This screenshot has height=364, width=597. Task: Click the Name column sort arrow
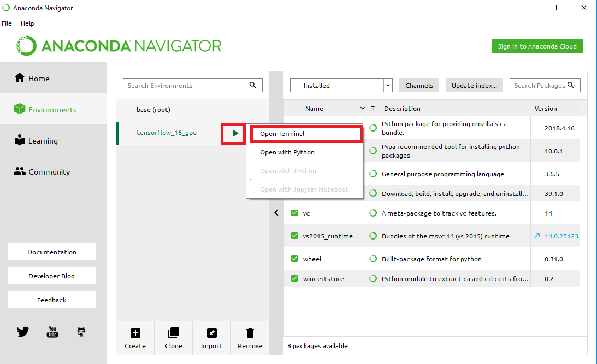pos(363,109)
